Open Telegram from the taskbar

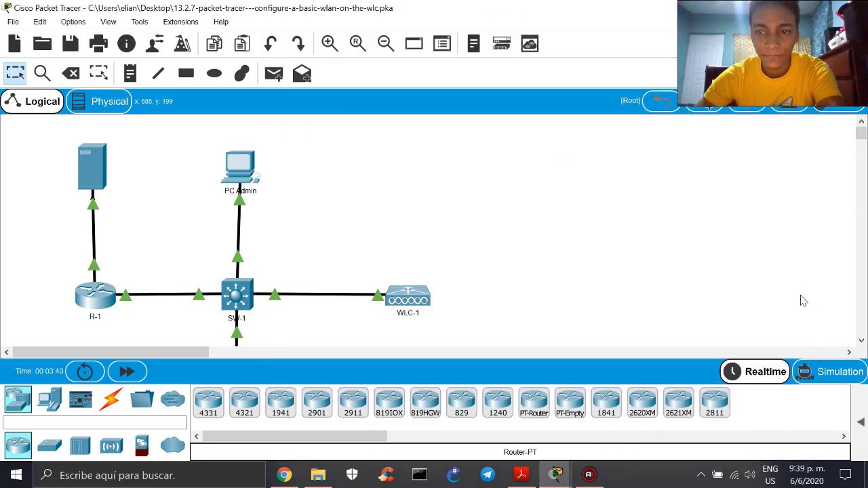coord(488,474)
